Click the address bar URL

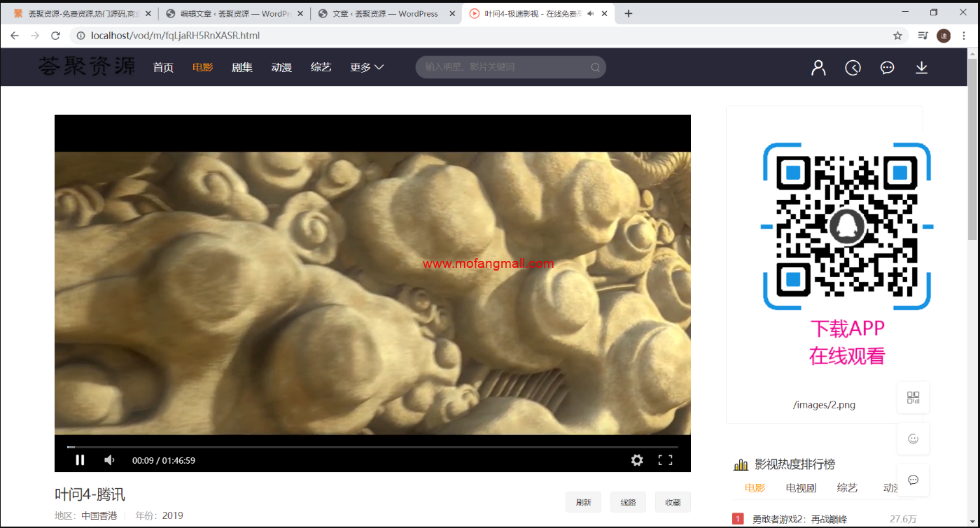click(x=175, y=35)
